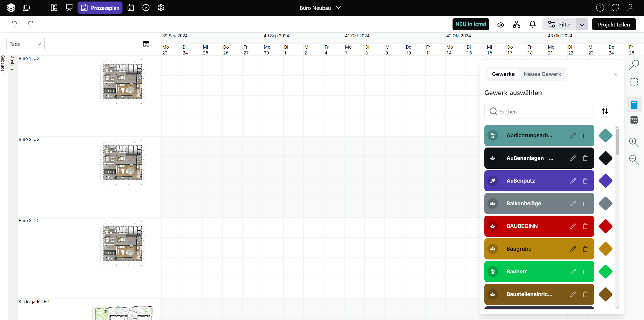Activate the dashed selection rectangle tool

634,82
